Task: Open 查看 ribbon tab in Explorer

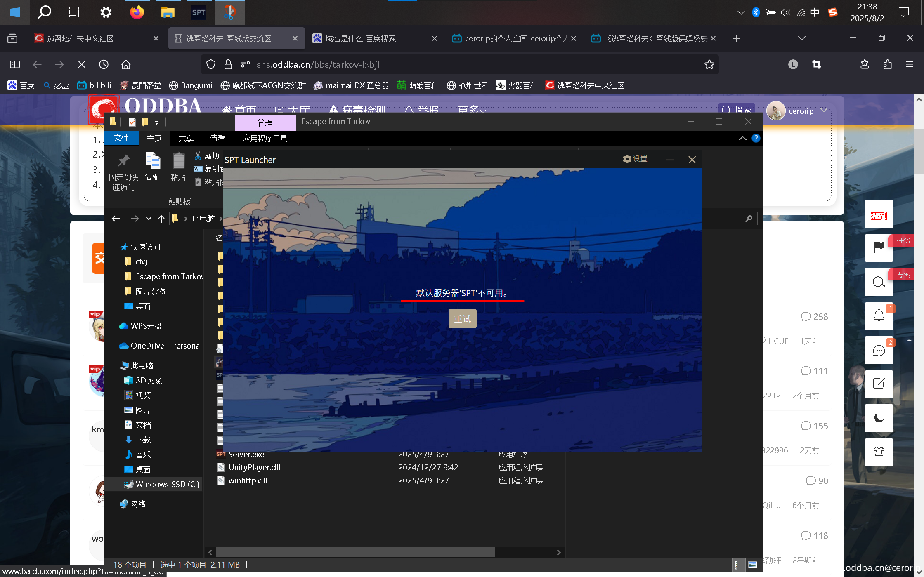Action: (217, 138)
